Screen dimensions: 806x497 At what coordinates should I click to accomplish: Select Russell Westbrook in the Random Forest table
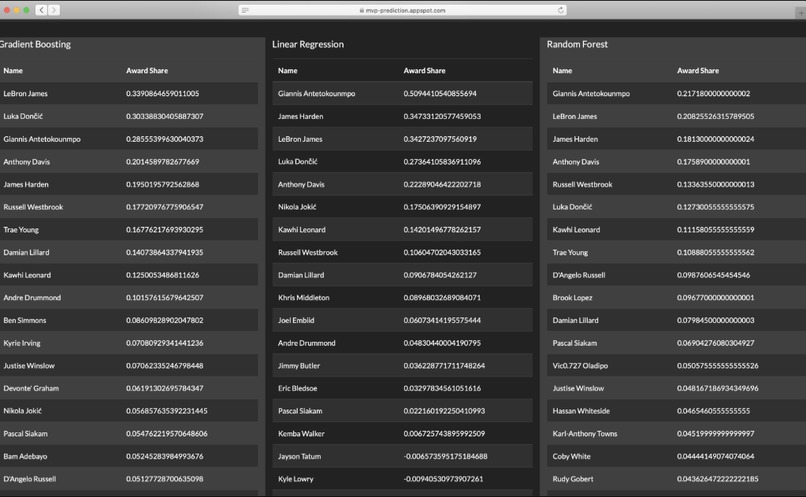coord(582,184)
